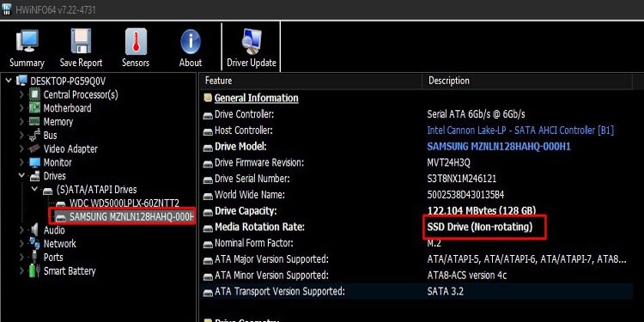This screenshot has height=322, width=644.
Task: Select the ATA Transport Version Supported row
Action: 417,292
